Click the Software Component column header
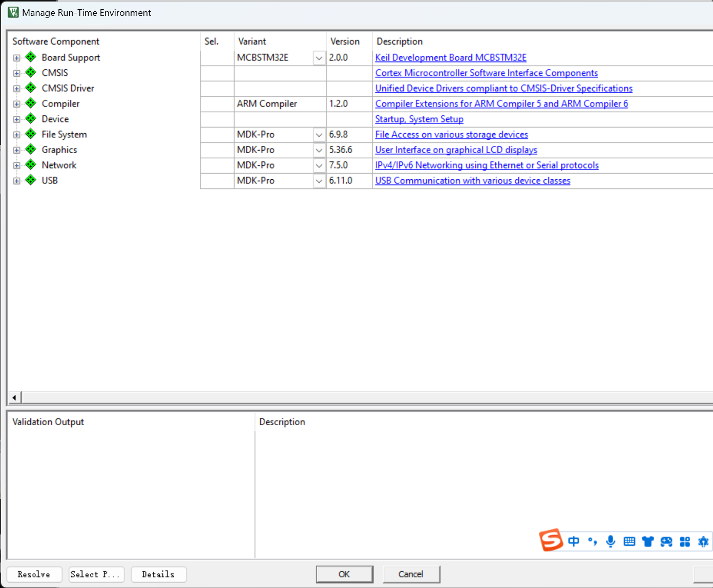The height and width of the screenshot is (588, 713). [104, 41]
